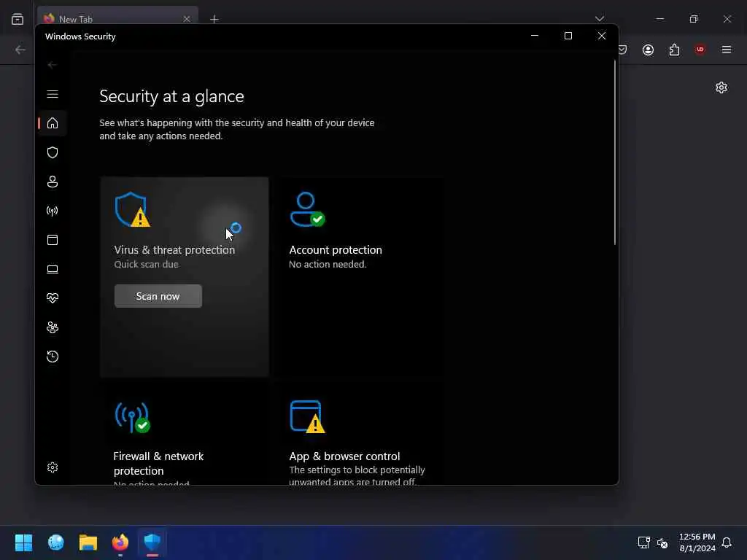Open Firefox list all tabs dropdown arrow
Viewport: 747px width, 560px height.
click(600, 19)
